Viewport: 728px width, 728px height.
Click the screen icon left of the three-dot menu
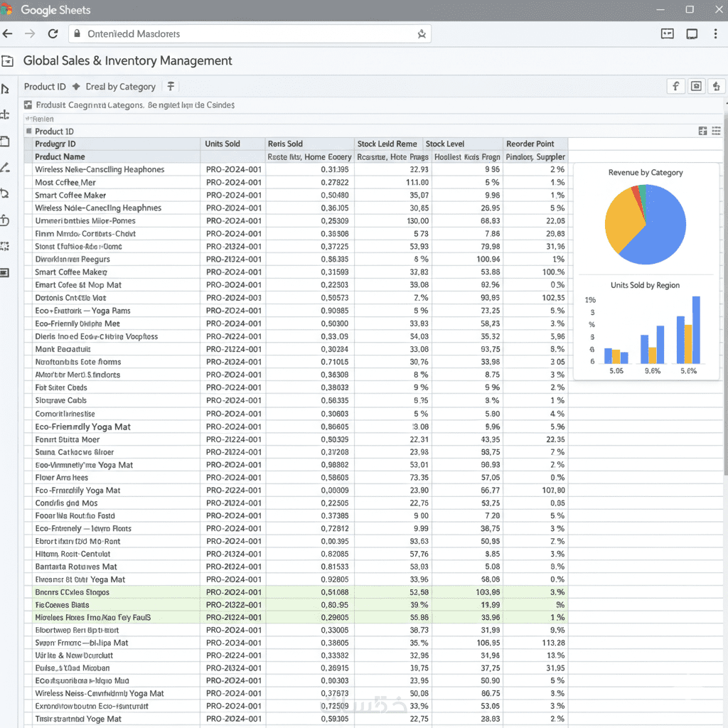(x=692, y=34)
